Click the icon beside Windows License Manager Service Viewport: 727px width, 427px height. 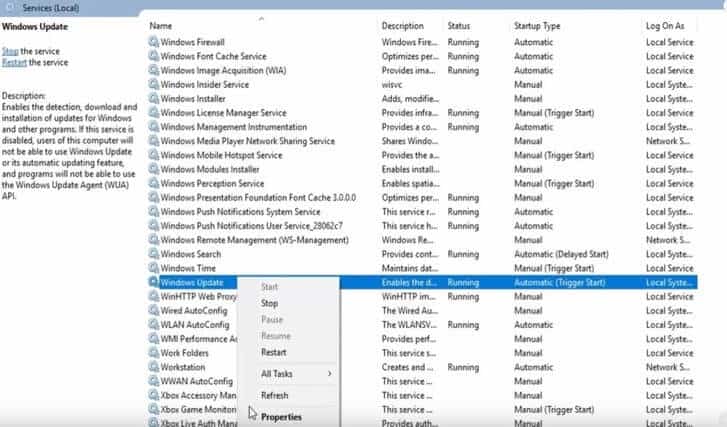(x=153, y=113)
